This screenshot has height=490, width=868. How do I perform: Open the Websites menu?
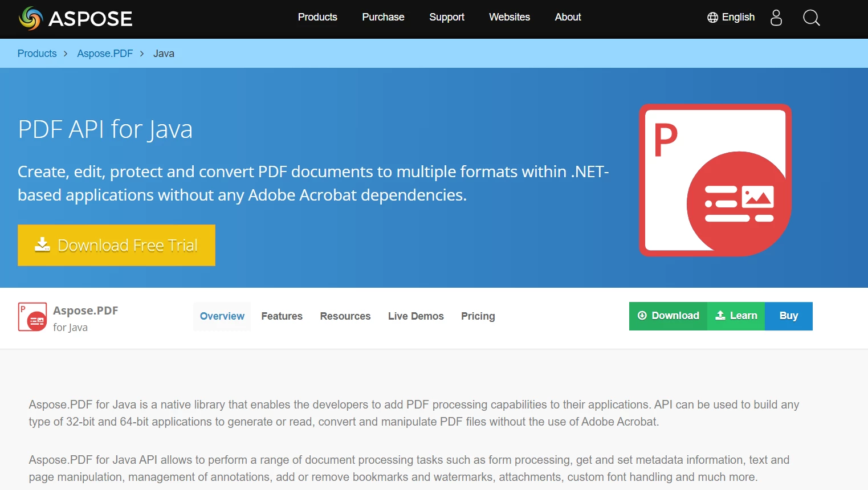[x=510, y=17]
